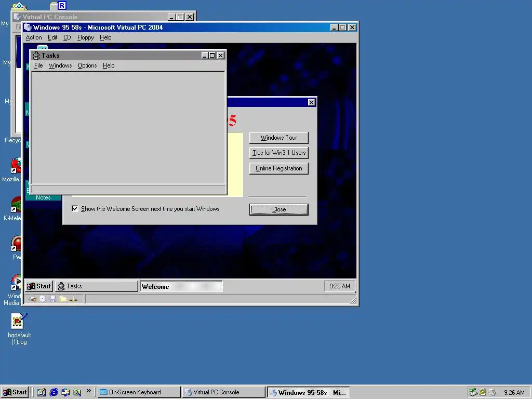The width and height of the screenshot is (532, 399).
Task: Click the Windows Tour button
Action: pos(278,137)
